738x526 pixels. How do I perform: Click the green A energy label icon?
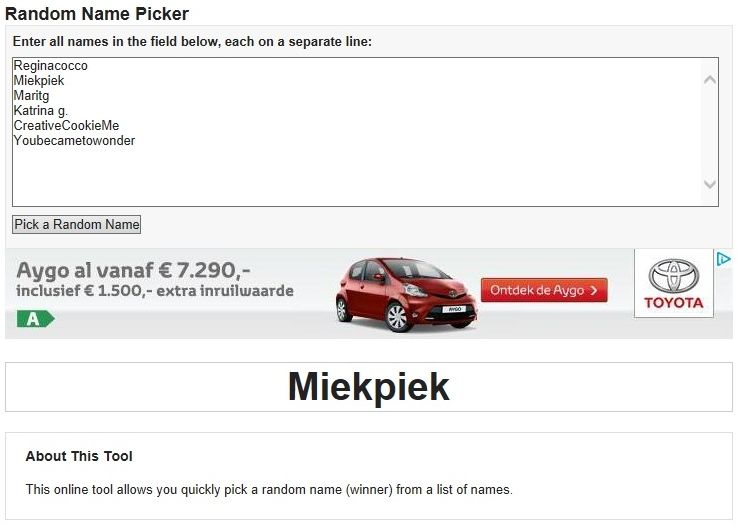click(x=36, y=319)
